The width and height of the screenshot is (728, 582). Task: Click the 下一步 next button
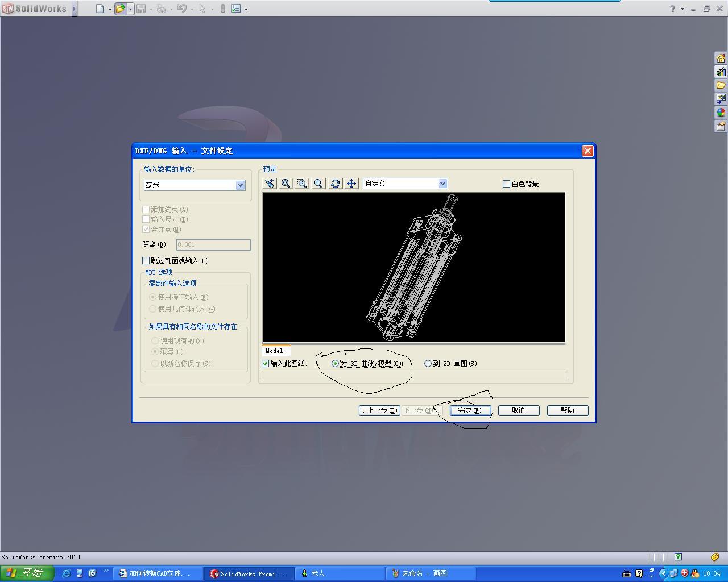click(421, 410)
